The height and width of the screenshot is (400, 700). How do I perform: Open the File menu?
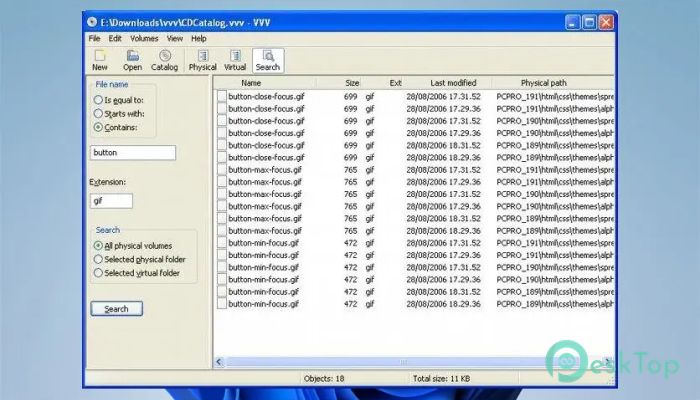(x=94, y=38)
